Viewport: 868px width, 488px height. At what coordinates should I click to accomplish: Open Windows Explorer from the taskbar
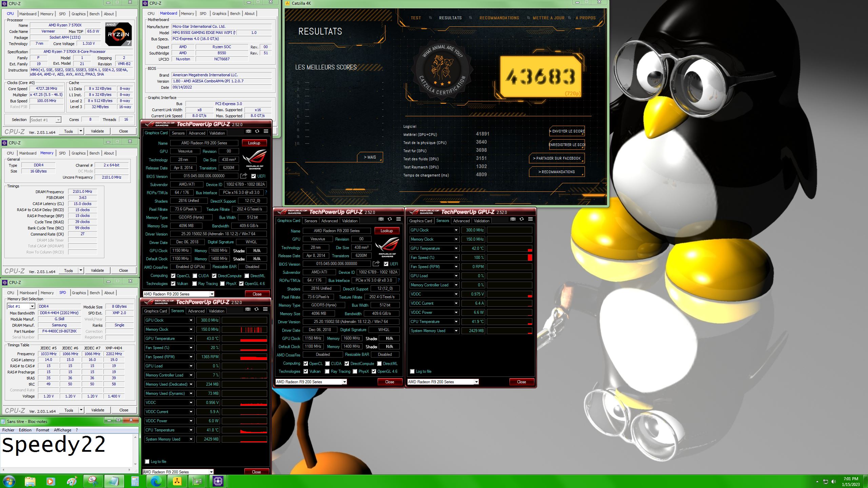pyautogui.click(x=30, y=481)
